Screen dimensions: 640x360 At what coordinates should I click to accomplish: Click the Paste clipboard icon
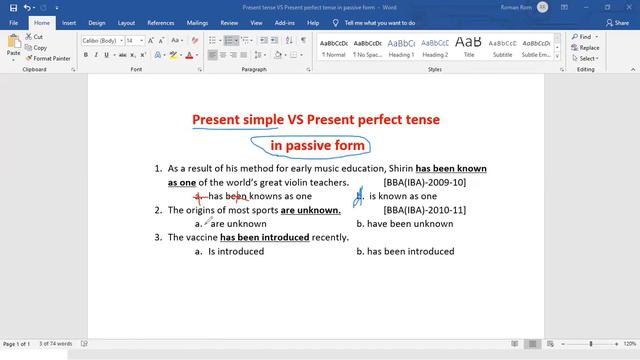click(x=13, y=41)
